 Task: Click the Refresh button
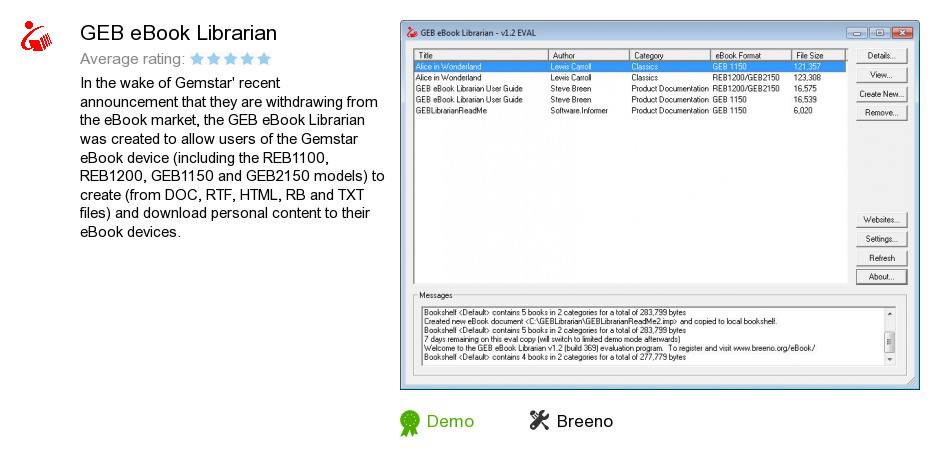click(881, 258)
